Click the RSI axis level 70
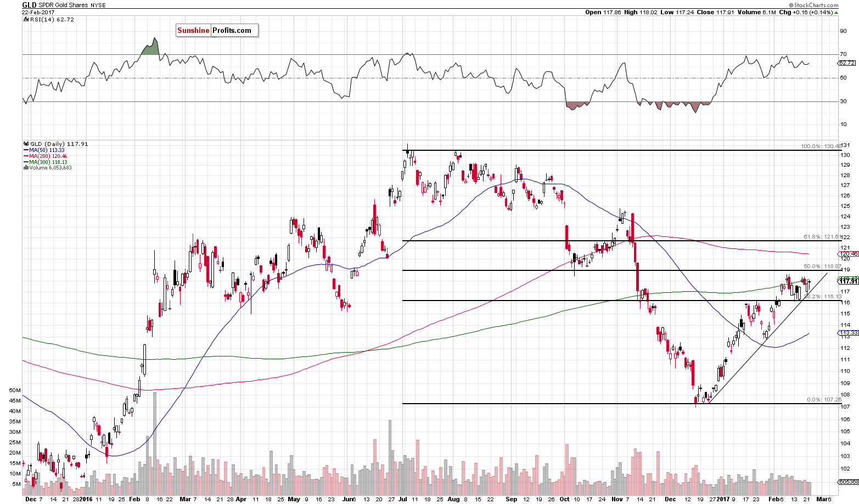Viewport: 859px width, 504px height. tap(843, 54)
